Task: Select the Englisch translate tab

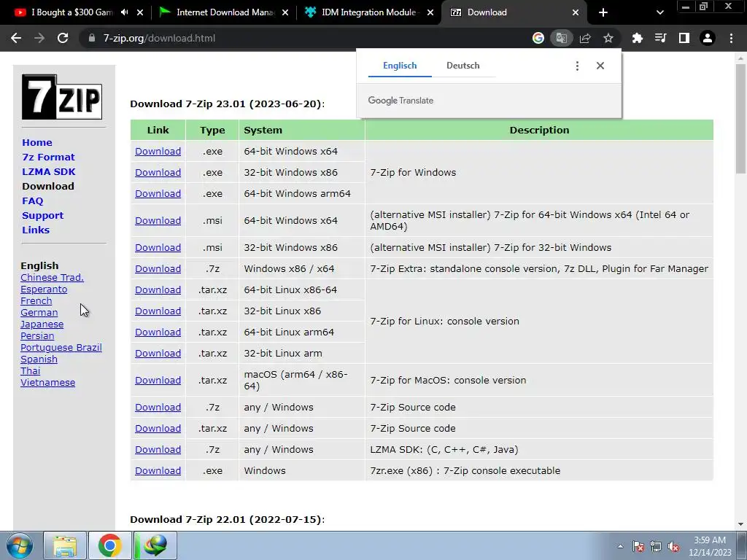Action: pyautogui.click(x=400, y=66)
